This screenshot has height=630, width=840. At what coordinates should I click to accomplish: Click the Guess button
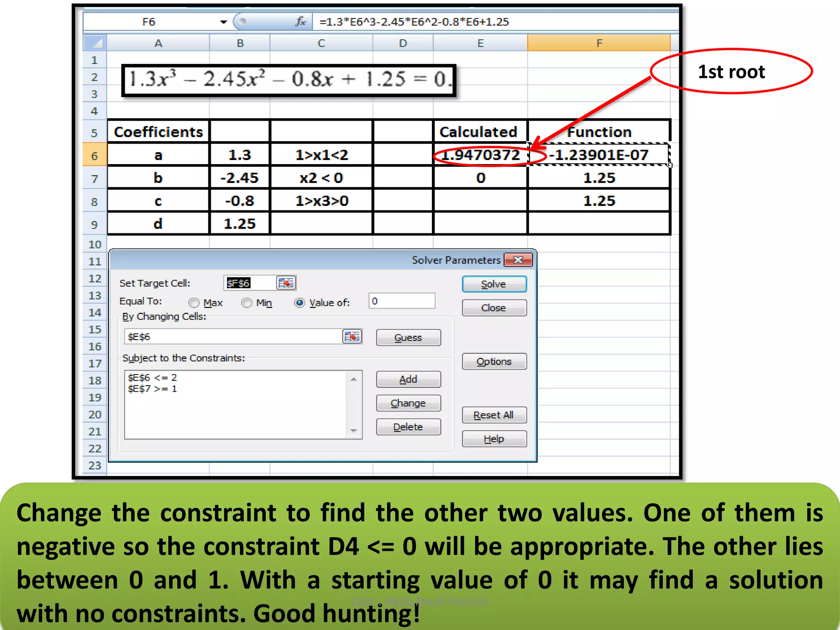pos(409,337)
